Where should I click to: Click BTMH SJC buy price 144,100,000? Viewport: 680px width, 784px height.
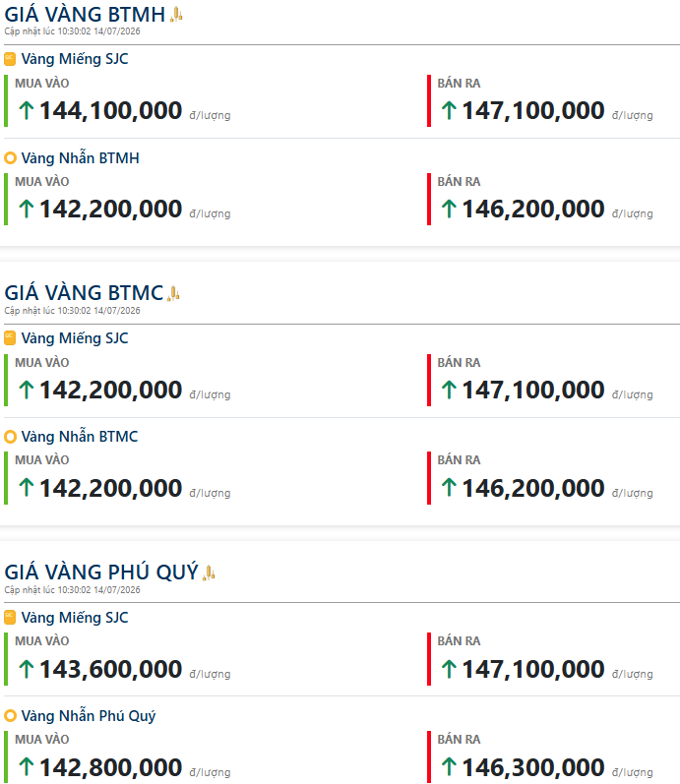point(110,111)
